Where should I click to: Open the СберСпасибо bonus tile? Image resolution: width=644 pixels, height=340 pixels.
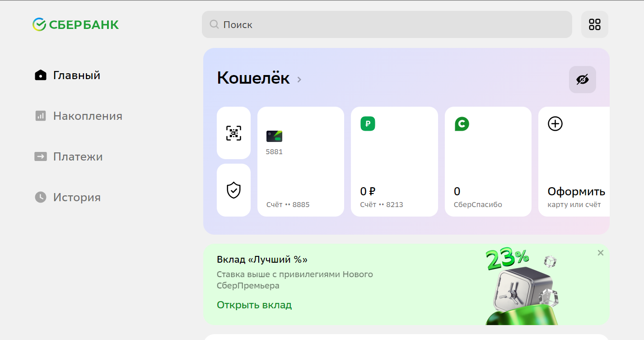click(488, 161)
